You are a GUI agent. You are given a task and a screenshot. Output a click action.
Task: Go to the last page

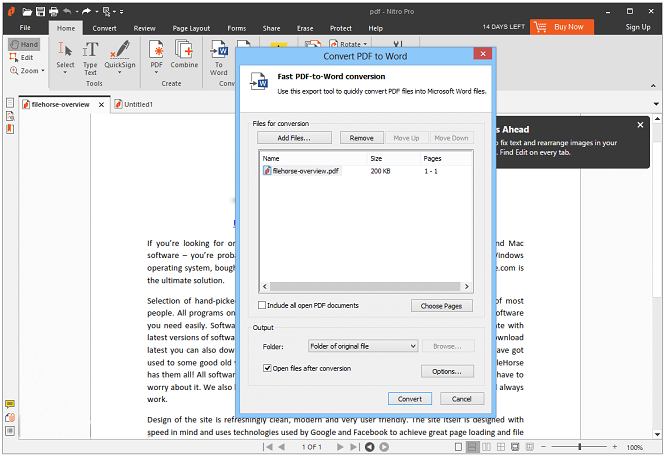click(x=355, y=447)
